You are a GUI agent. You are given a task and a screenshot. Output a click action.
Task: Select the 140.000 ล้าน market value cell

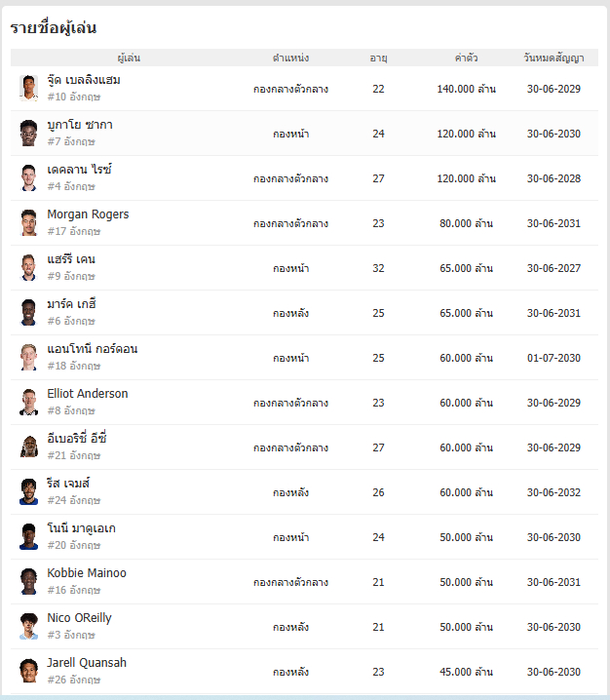[x=467, y=89]
